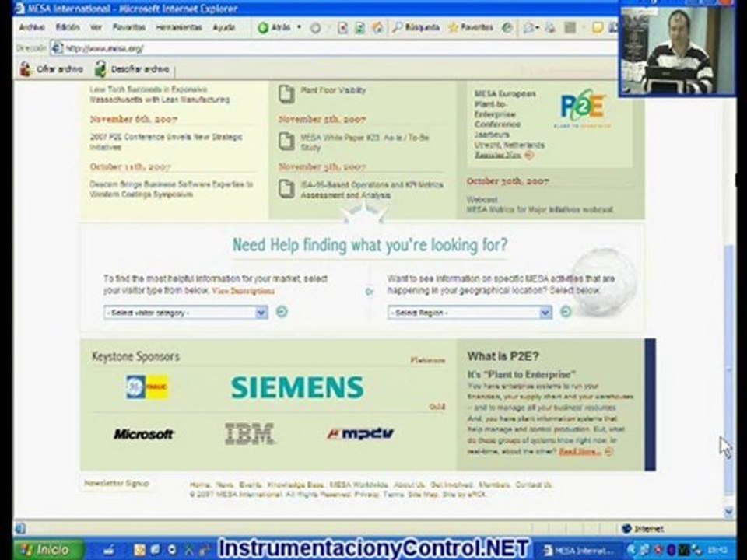Click the SIEMENS sponsor logo
This screenshot has width=747, height=560.
point(297,387)
